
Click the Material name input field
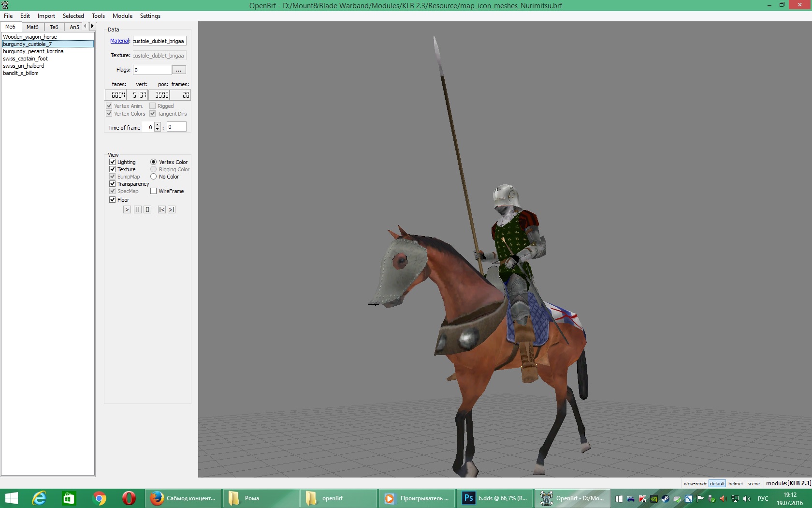[x=159, y=41]
